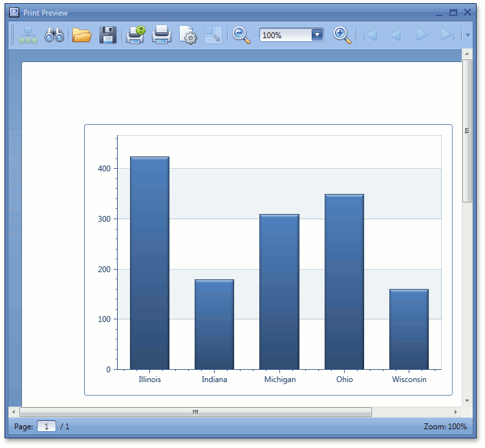Go to the last page
This screenshot has height=448, width=485.
point(447,35)
